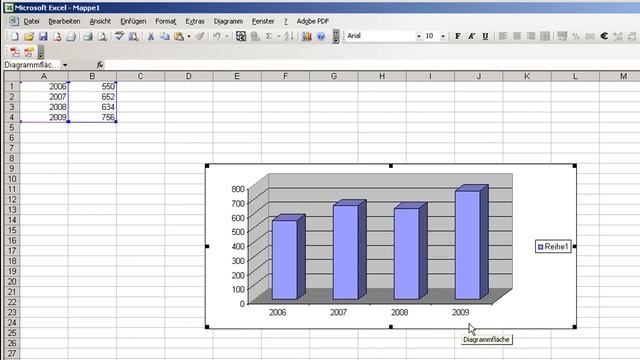Apply the percent style icon
This screenshot has width=640, height=360.
pos(576,36)
